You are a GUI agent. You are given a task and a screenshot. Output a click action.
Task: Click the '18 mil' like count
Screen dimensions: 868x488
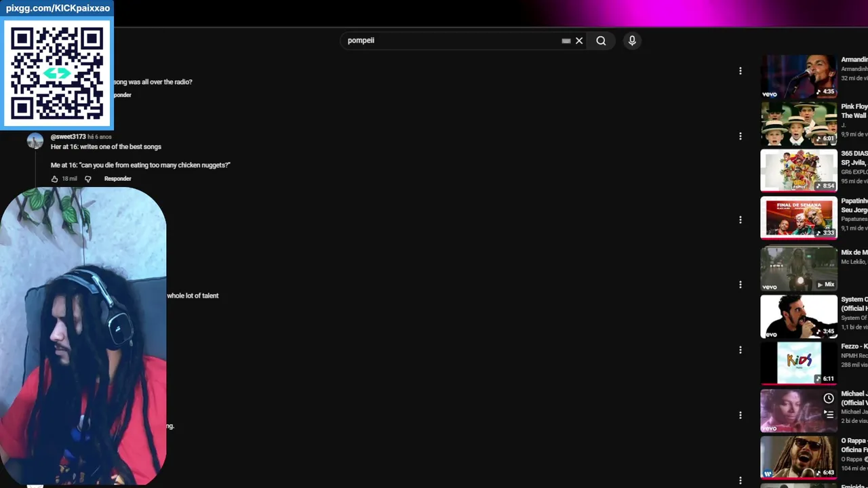pos(70,179)
